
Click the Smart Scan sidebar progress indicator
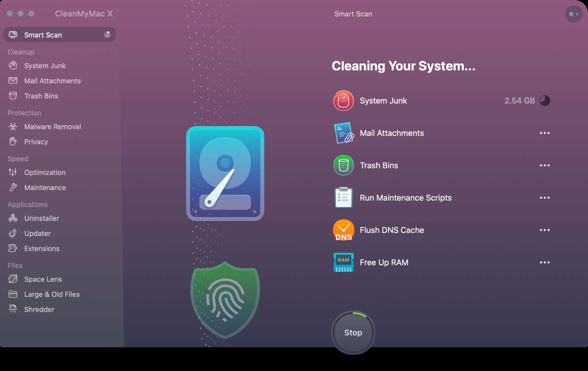point(107,34)
